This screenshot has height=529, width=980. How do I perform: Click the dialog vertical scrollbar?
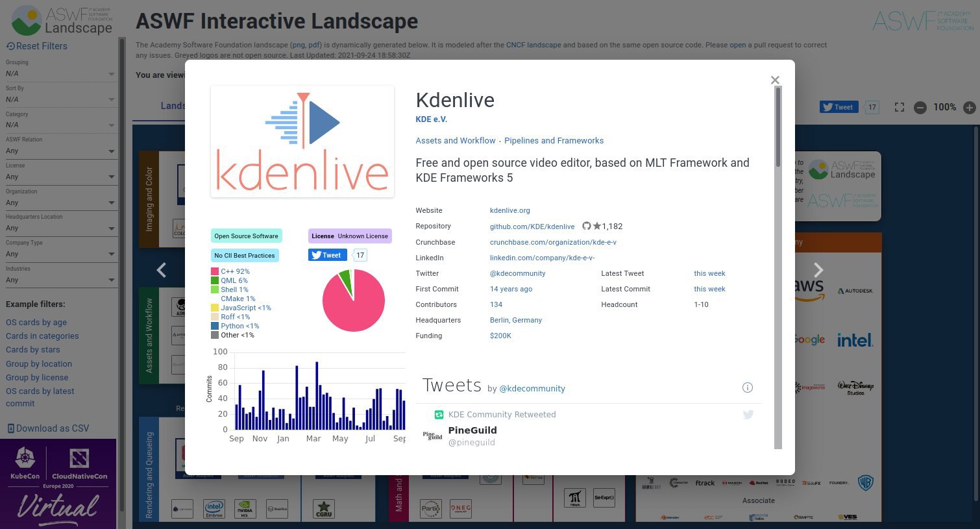pos(778,266)
